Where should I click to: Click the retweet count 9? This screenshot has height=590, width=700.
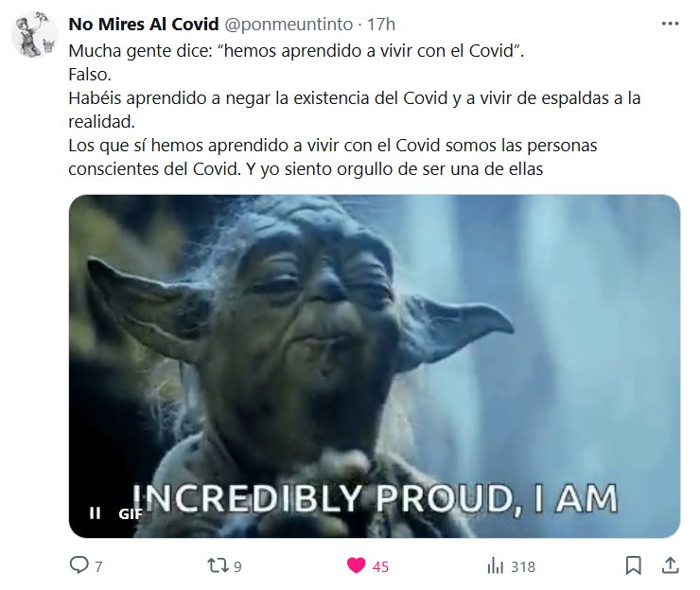237,566
